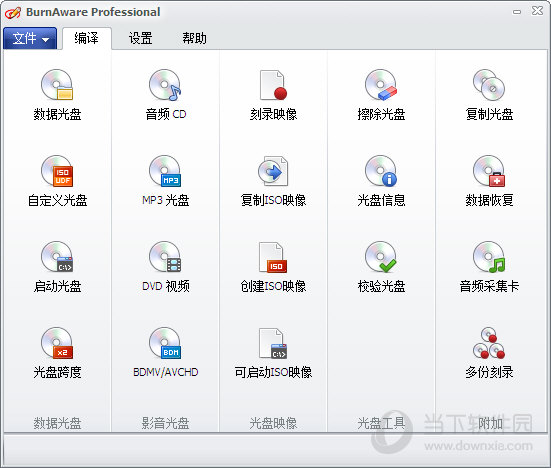
Task: Start the 复制光盘 copy disc tool
Action: [489, 85]
